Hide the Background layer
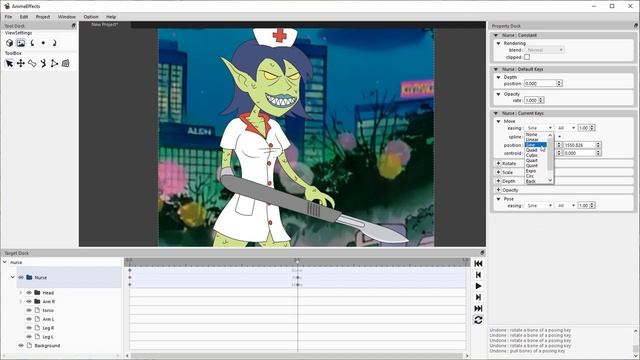 [x=21, y=345]
